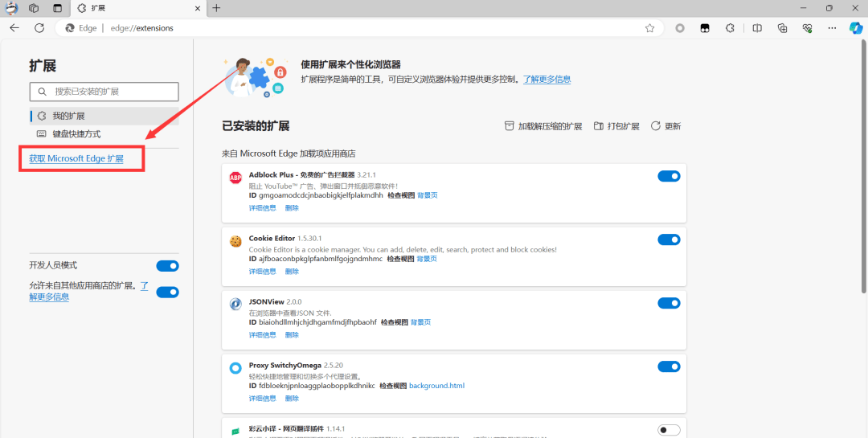Click the Copilot icon in the toolbar
This screenshot has width=868, height=438.
pyautogui.click(x=856, y=28)
